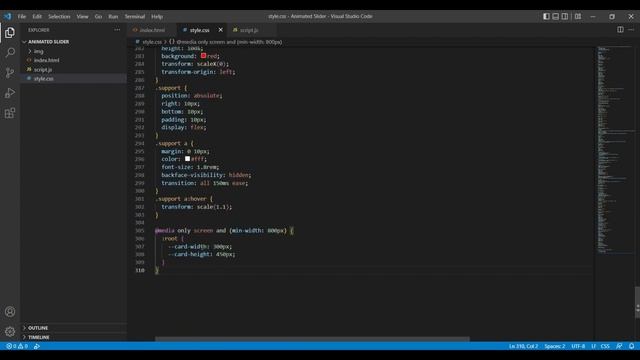Open Selection menu
Image resolution: width=640 pixels, height=360 pixels.
tap(59, 16)
